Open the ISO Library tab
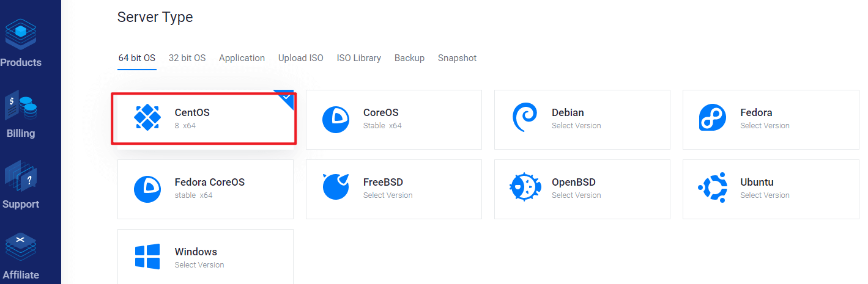Screen dimensions: 868x284 359,58
